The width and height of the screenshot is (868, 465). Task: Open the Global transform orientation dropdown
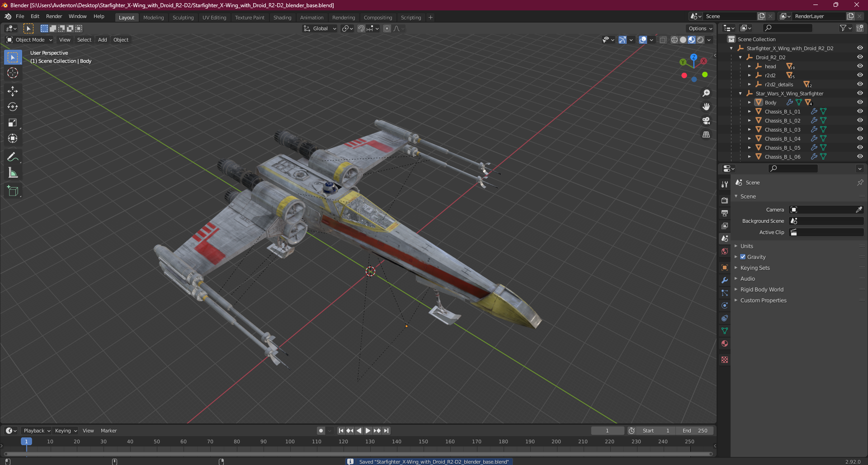click(x=320, y=28)
